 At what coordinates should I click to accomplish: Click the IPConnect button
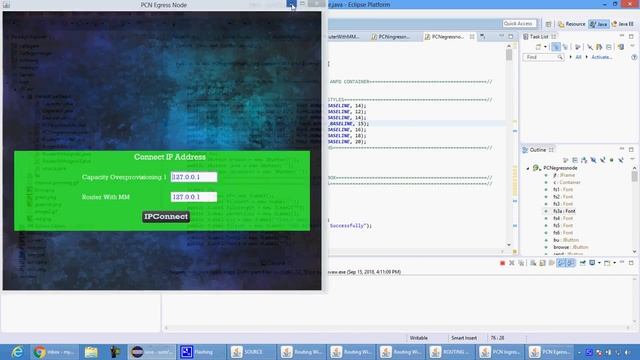(166, 217)
